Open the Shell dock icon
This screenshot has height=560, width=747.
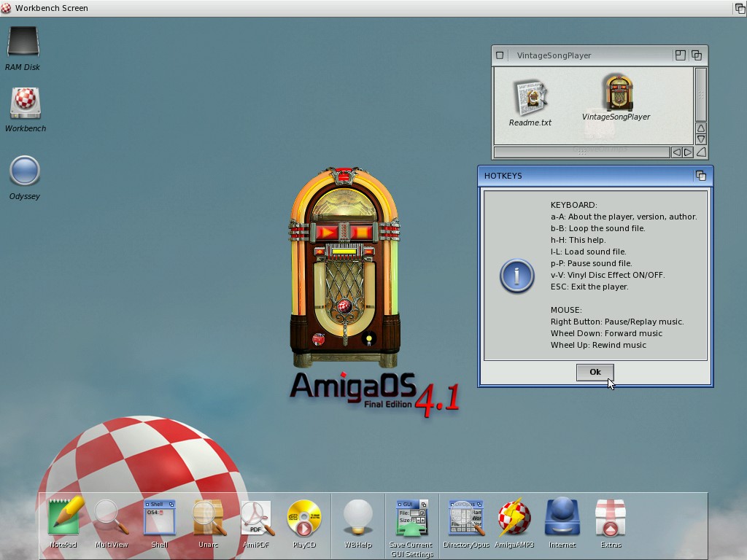159,518
